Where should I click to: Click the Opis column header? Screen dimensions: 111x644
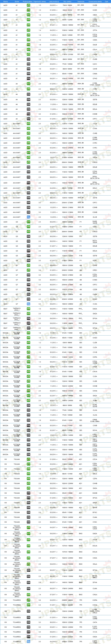[x=106, y=2]
